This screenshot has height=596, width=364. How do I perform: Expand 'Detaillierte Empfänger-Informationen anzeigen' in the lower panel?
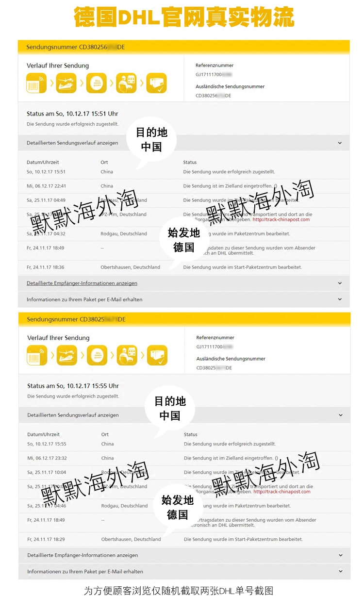tap(184, 555)
